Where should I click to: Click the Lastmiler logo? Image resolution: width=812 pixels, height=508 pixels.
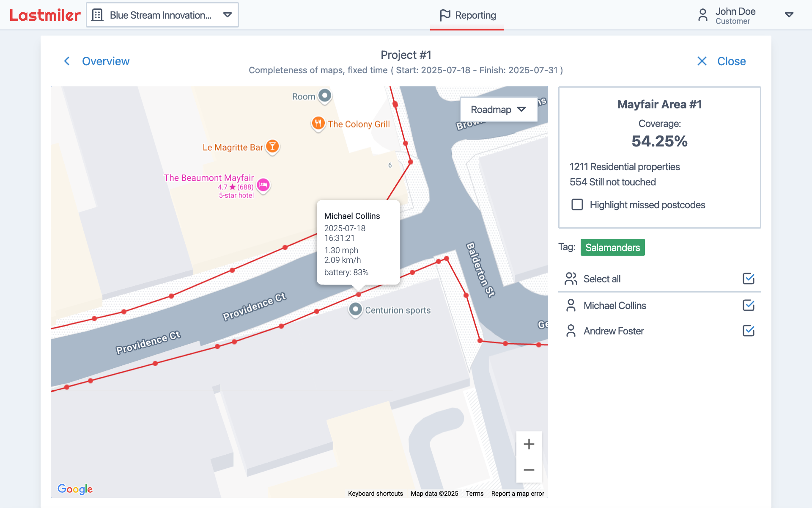coord(45,15)
